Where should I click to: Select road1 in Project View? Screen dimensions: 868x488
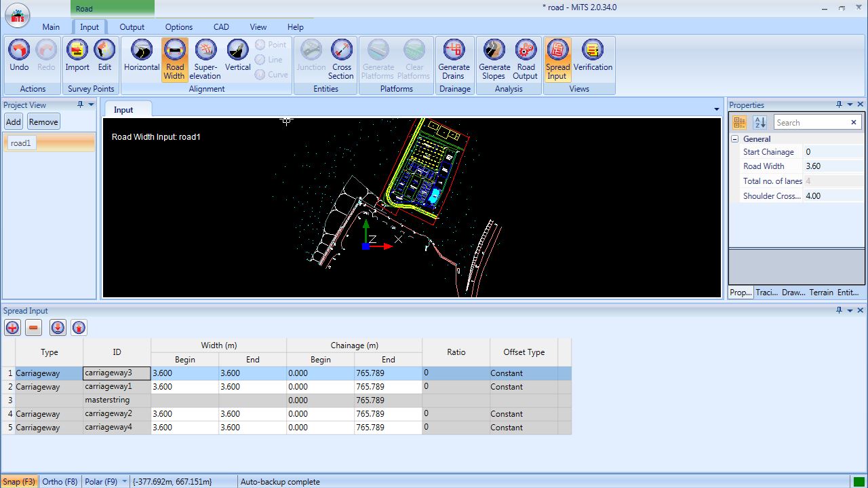tap(49, 143)
